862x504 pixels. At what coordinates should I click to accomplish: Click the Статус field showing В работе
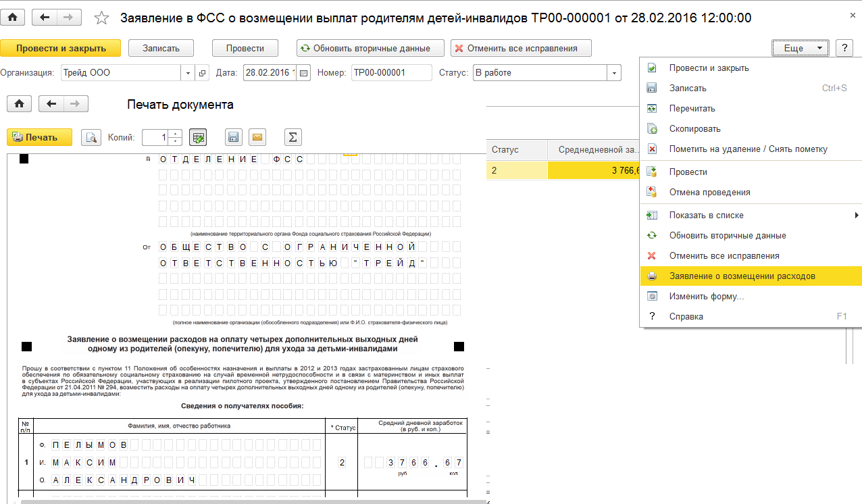[539, 73]
